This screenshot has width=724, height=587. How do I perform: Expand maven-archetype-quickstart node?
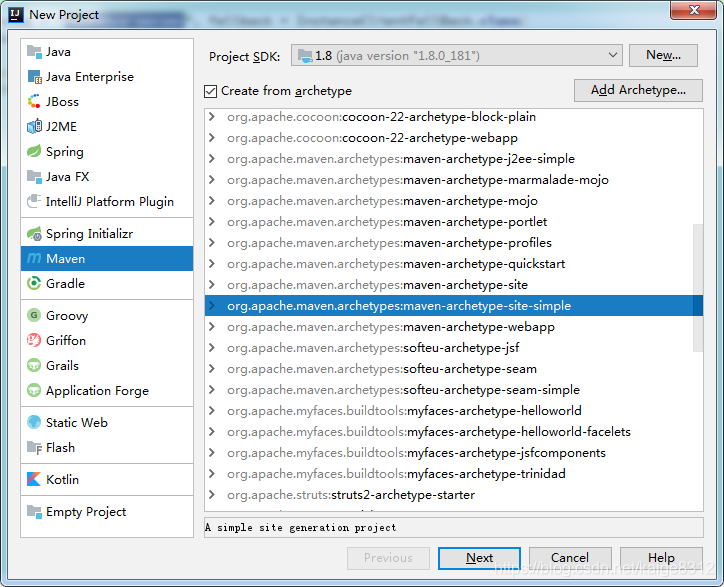tap(212, 264)
